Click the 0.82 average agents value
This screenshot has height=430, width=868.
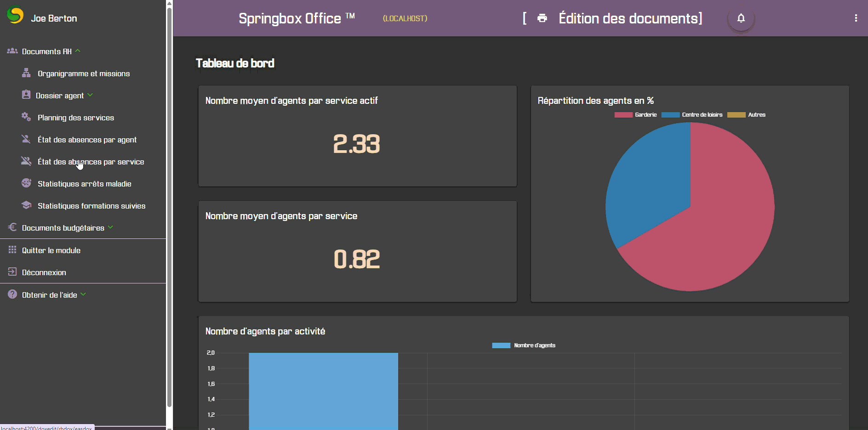(x=357, y=259)
